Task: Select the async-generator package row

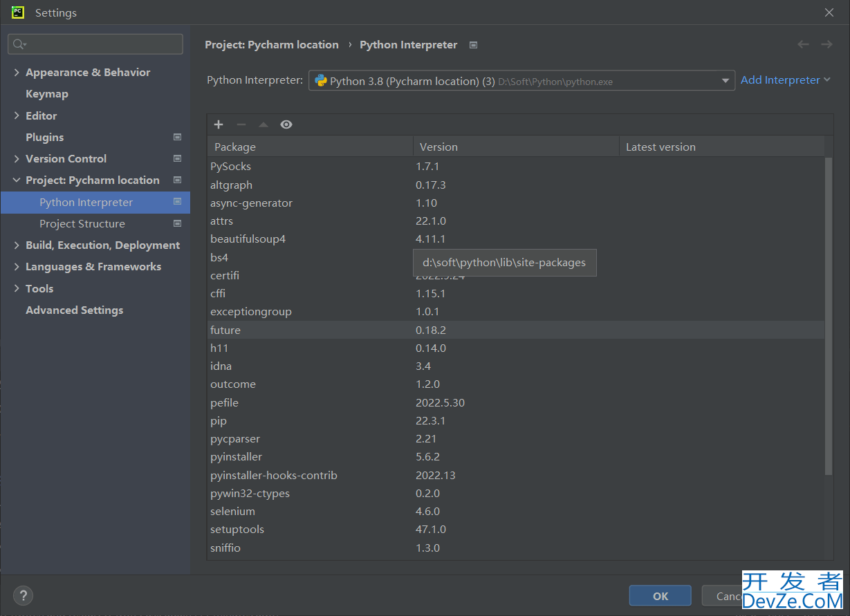Action: (516, 203)
